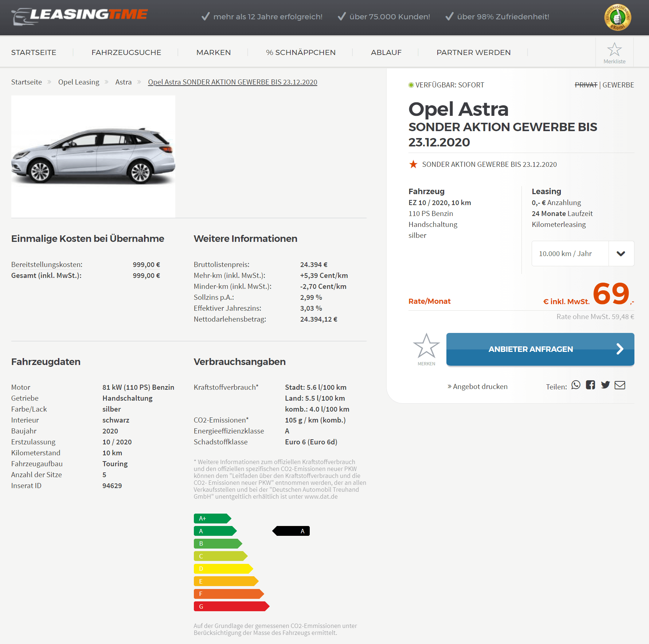Screen dimensions: 649x644
Task: Select the Bruttolistenpreis 24.394 € value
Action: coord(314,264)
